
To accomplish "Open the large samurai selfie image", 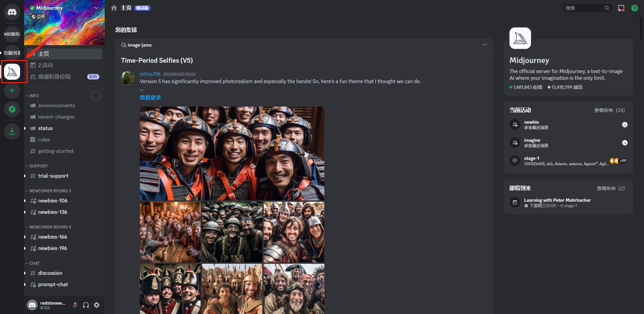I will pyautogui.click(x=232, y=153).
